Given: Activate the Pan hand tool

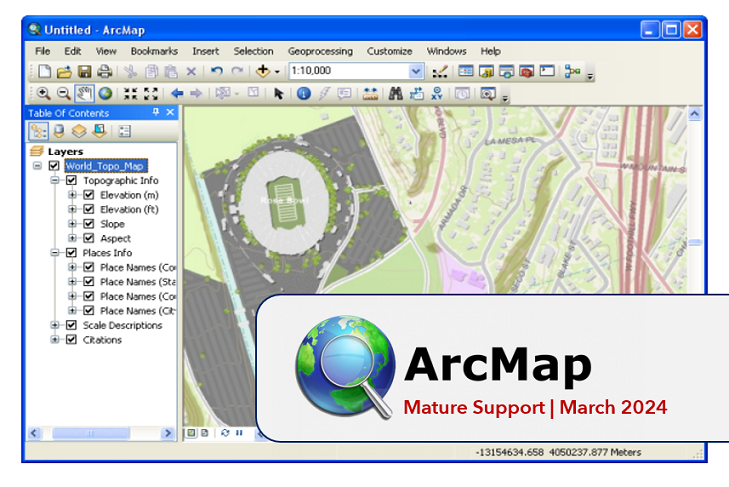Looking at the screenshot, I should 84,93.
